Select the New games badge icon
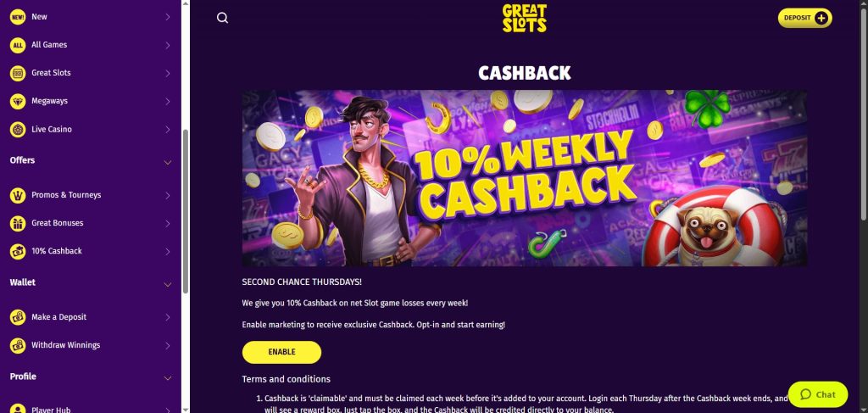Image resolution: width=868 pixels, height=413 pixels. coord(18,17)
